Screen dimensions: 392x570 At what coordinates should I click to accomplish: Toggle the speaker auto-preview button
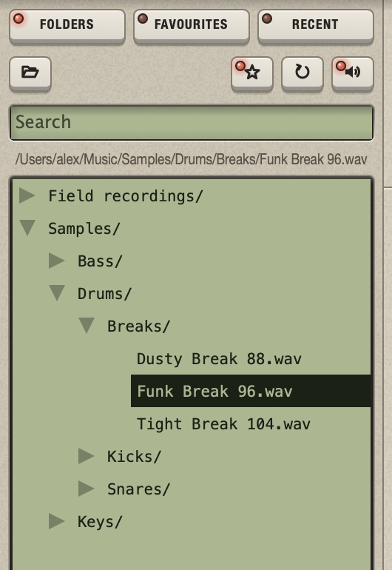click(x=352, y=73)
